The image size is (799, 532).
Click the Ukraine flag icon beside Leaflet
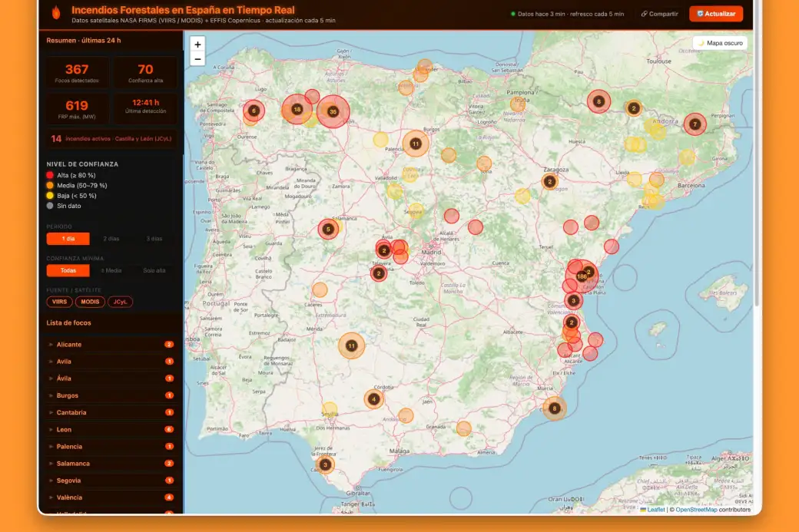coord(643,510)
